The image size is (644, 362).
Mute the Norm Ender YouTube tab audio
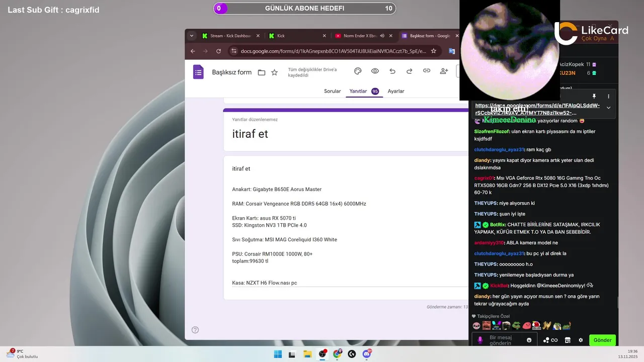(382, 36)
